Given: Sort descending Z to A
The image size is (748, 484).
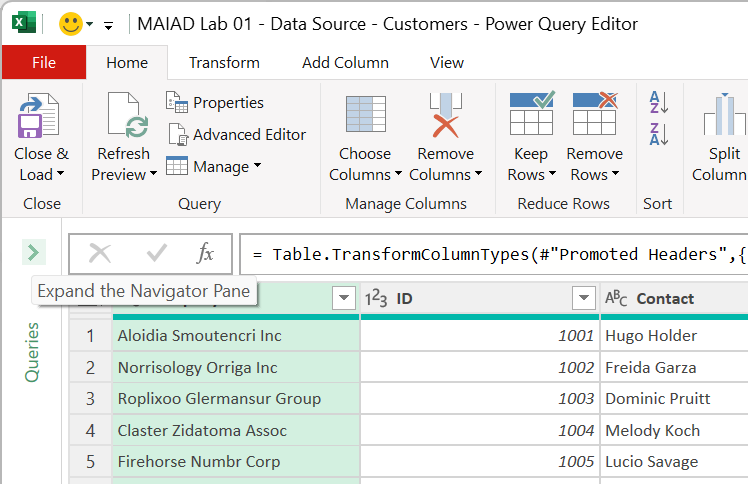Looking at the screenshot, I should point(659,134).
